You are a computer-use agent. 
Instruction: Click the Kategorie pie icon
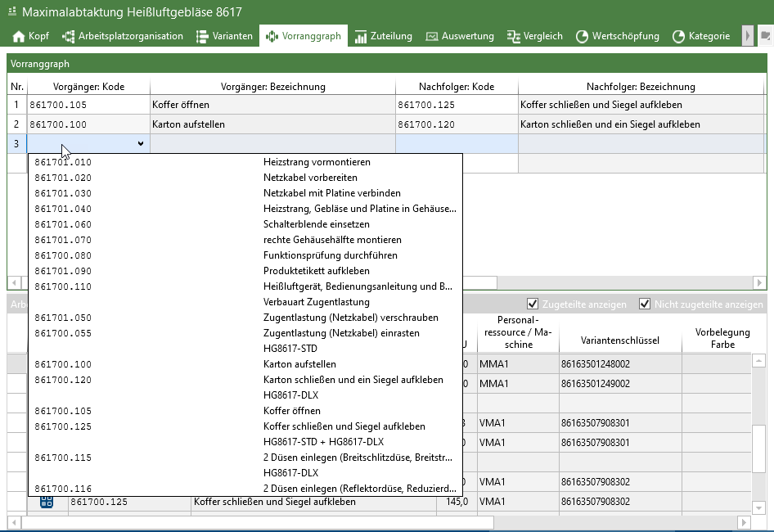point(679,37)
